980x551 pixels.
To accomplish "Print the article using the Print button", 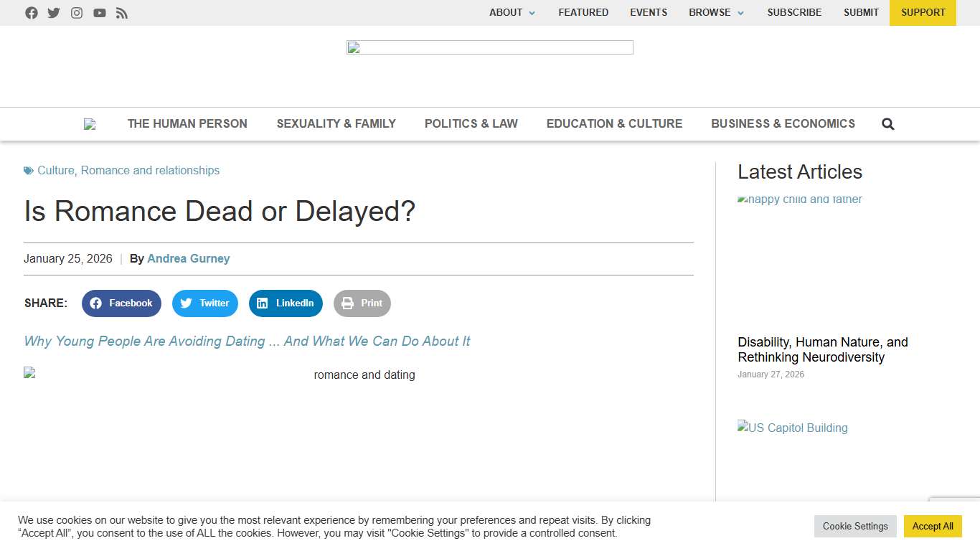I will pyautogui.click(x=362, y=303).
